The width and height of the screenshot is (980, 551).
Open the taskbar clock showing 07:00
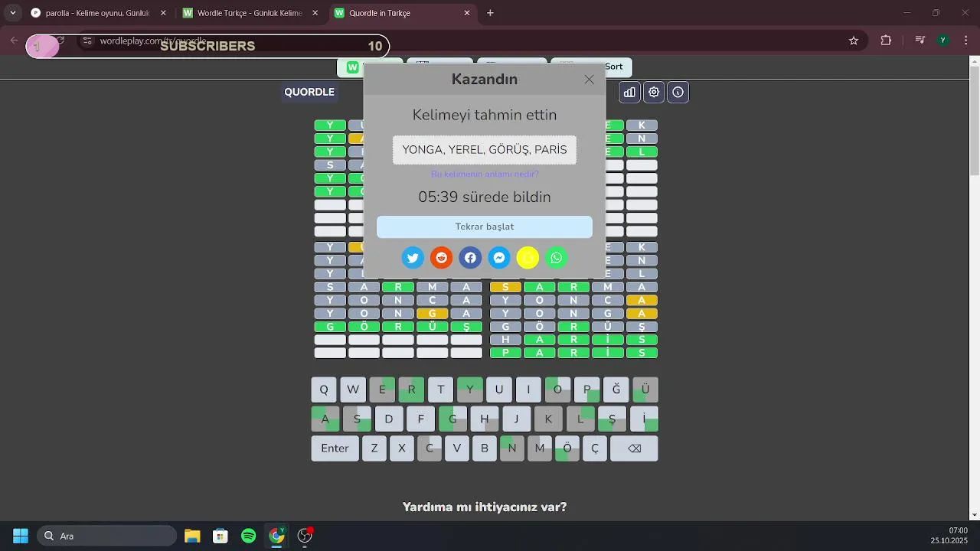[x=949, y=536]
